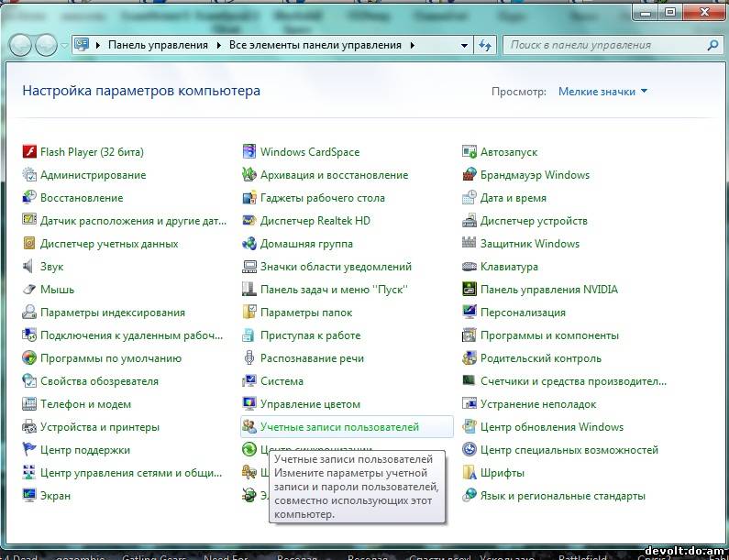Click the Forward navigation button
The image size is (729, 560).
[47, 45]
